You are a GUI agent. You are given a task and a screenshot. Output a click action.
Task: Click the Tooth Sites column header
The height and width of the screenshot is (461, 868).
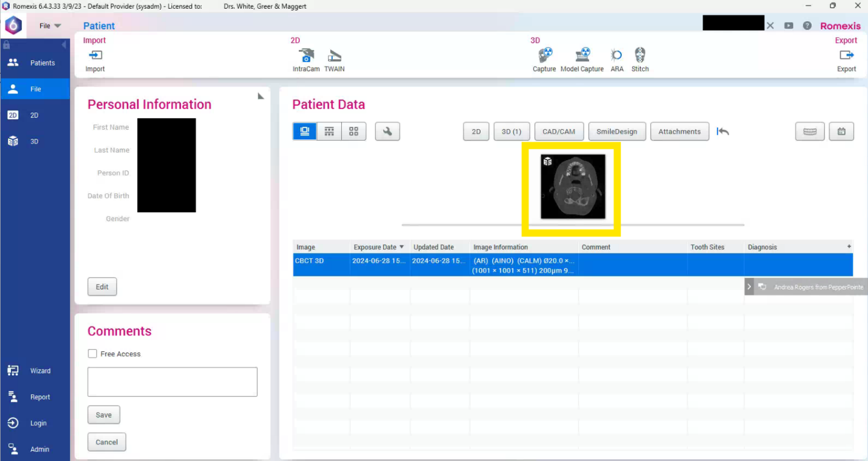pyautogui.click(x=716, y=247)
